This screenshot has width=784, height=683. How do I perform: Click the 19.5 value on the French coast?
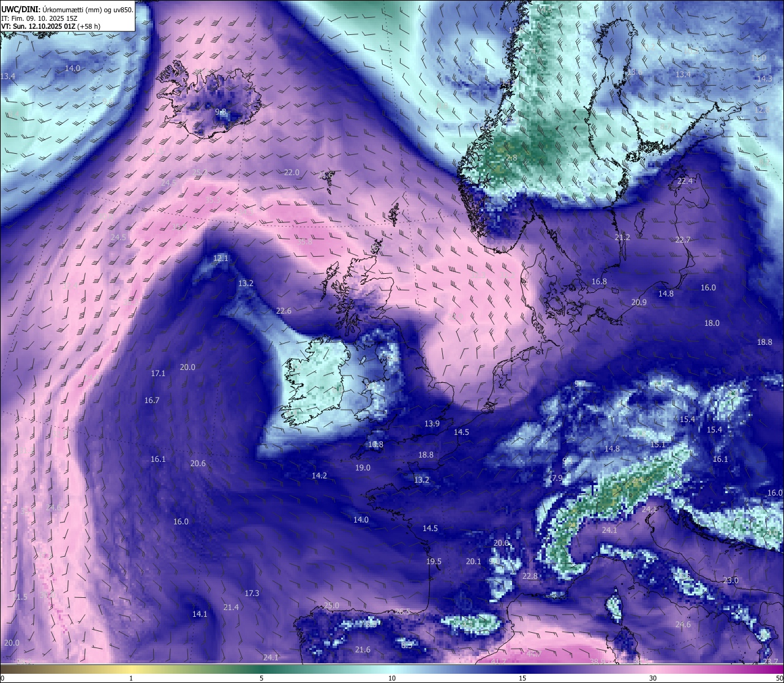[434, 562]
